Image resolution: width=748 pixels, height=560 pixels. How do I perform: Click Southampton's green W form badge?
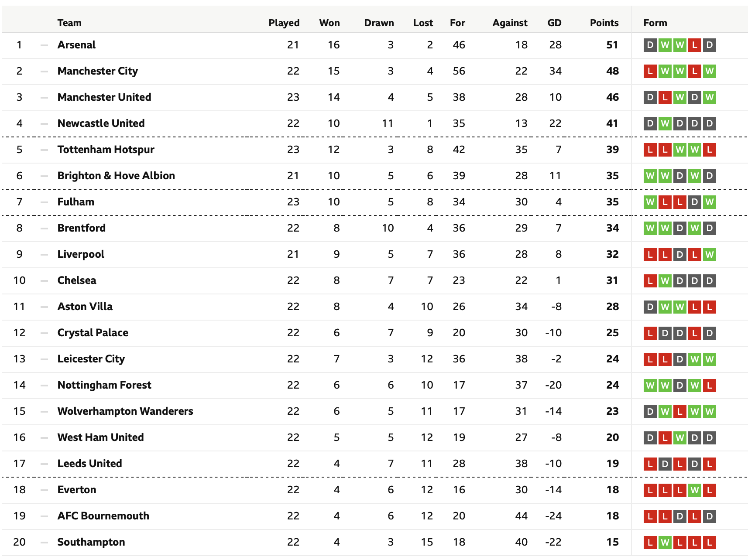click(x=665, y=542)
